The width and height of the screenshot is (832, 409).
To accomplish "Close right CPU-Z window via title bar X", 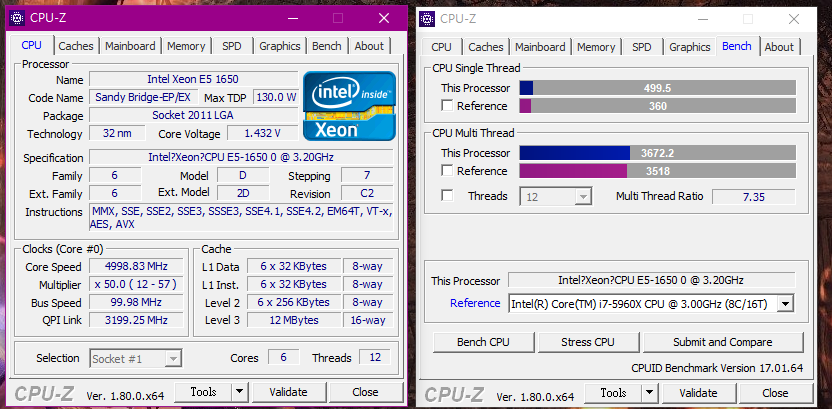I will [793, 19].
